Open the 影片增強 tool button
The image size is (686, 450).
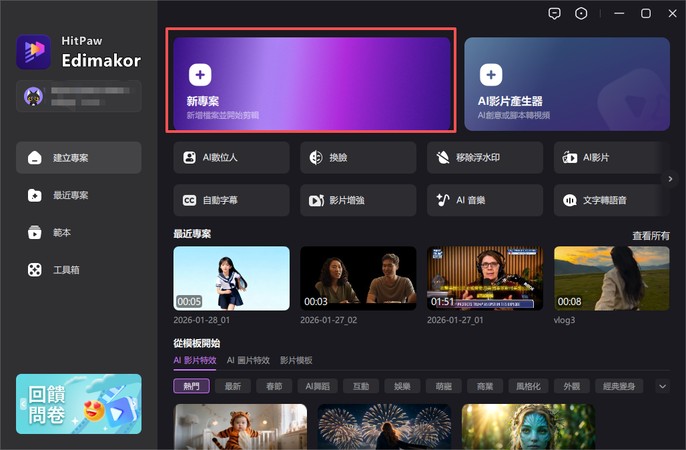(x=358, y=200)
